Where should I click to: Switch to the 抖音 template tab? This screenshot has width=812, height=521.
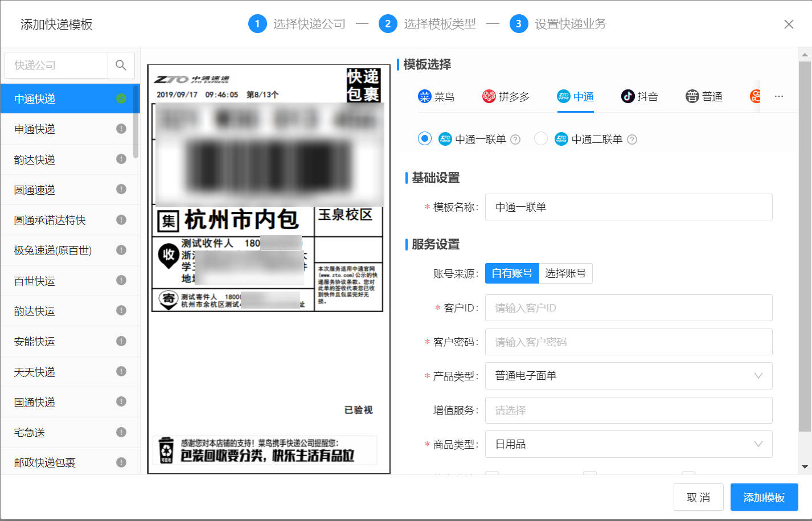639,97
